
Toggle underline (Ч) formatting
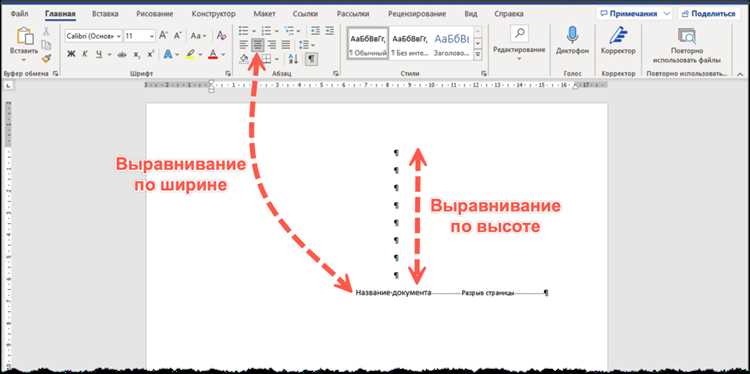point(99,54)
